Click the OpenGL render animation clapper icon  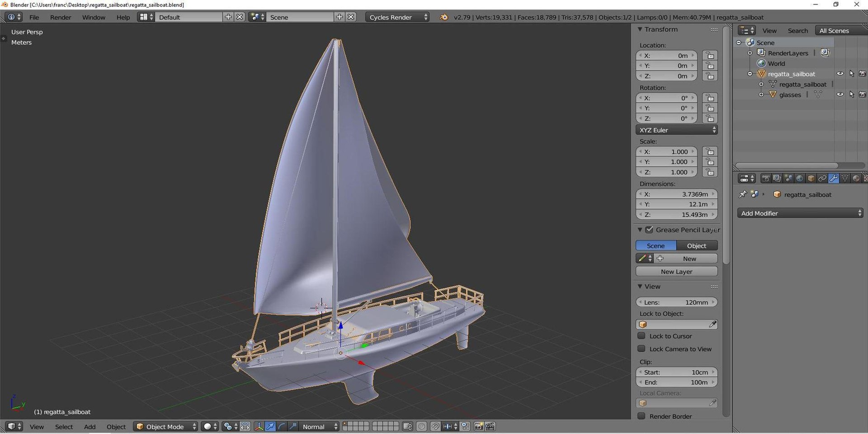click(x=490, y=426)
